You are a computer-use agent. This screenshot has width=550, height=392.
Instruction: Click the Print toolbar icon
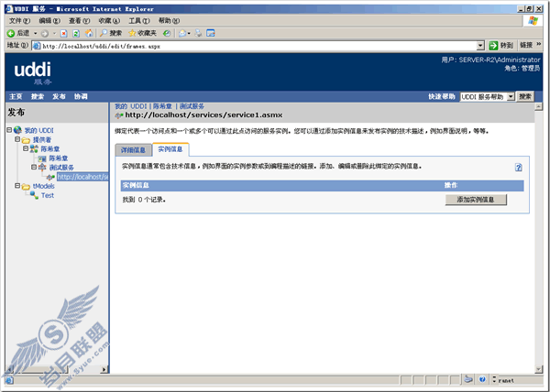[199, 33]
